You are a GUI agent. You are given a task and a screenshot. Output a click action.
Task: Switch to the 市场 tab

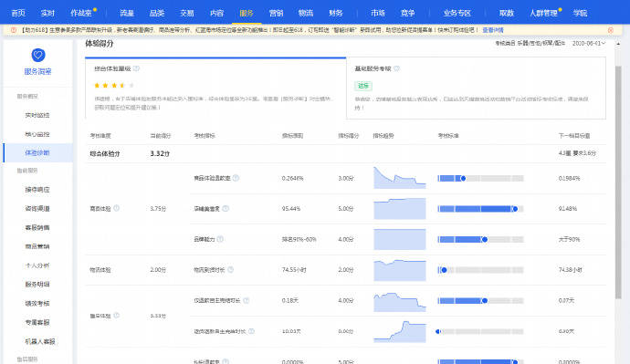[378, 13]
